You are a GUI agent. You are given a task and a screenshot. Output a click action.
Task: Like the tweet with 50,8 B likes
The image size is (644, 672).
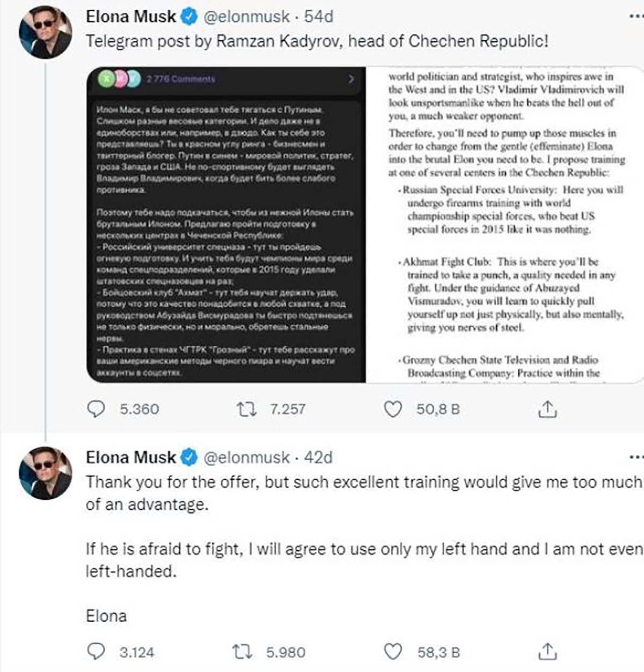393,410
